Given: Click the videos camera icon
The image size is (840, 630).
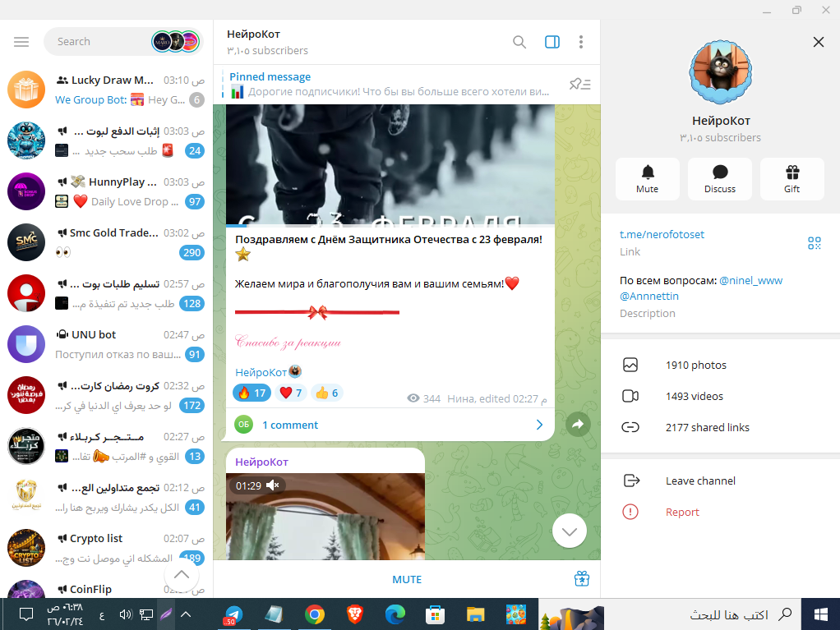Looking at the screenshot, I should coord(630,396).
